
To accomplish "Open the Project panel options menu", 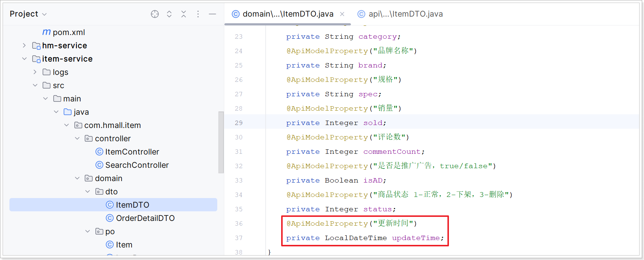I will coord(198,14).
